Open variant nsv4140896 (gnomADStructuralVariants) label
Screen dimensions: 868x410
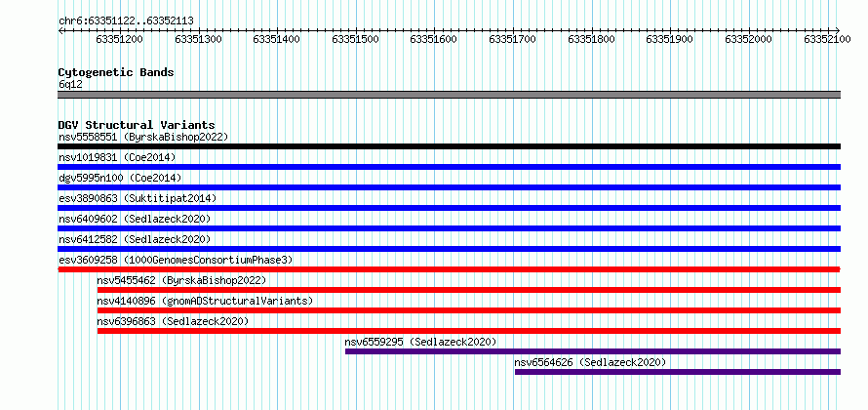coord(205,301)
